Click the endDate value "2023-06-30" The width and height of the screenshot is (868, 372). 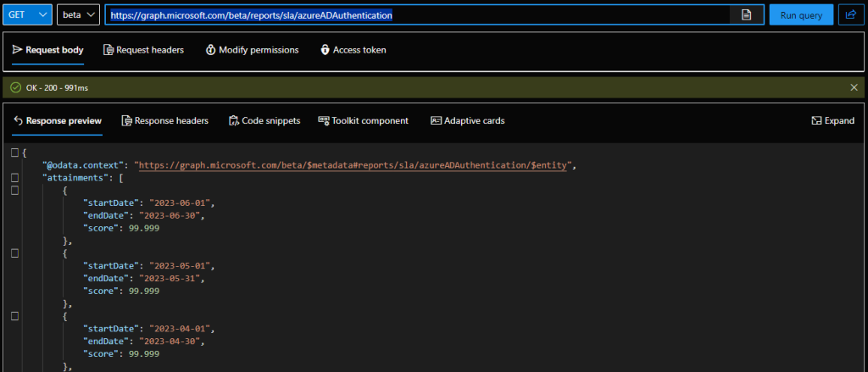pos(170,215)
